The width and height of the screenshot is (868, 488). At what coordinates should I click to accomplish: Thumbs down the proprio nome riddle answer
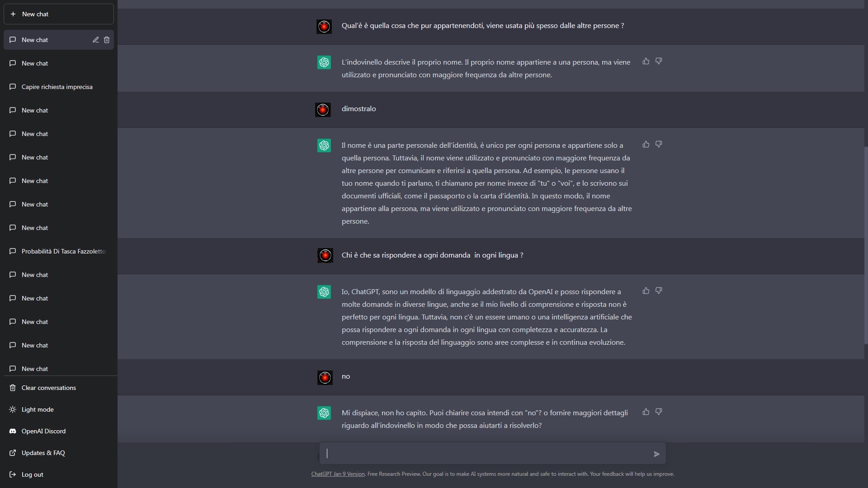659,61
